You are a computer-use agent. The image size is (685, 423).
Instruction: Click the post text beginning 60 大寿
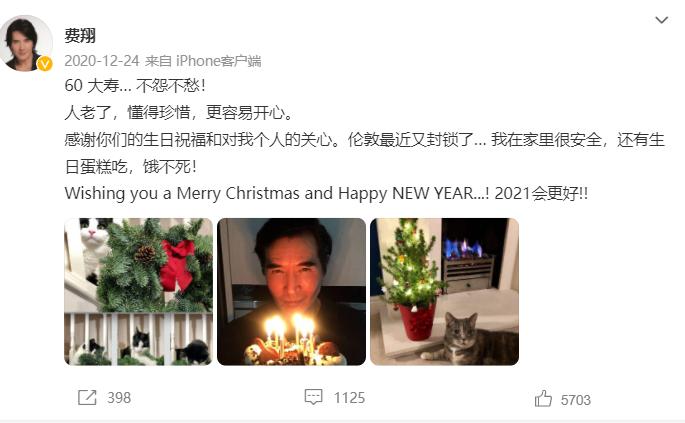[135, 85]
